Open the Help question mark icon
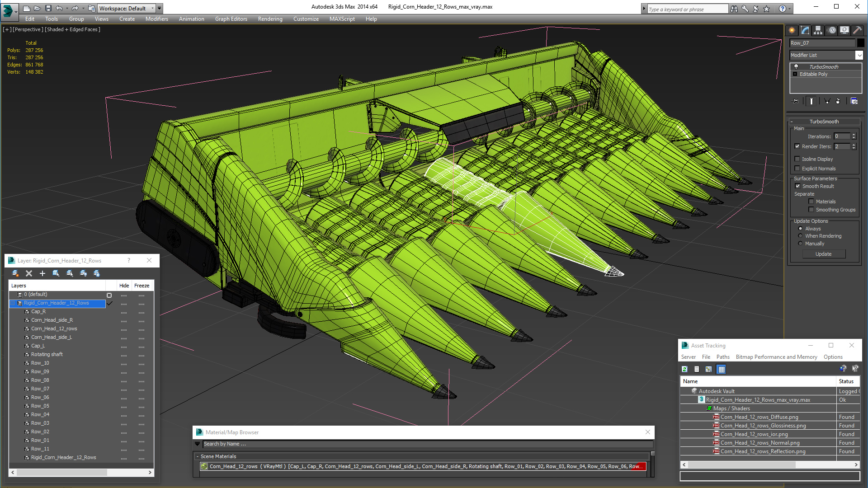This screenshot has width=868, height=488. click(x=783, y=9)
